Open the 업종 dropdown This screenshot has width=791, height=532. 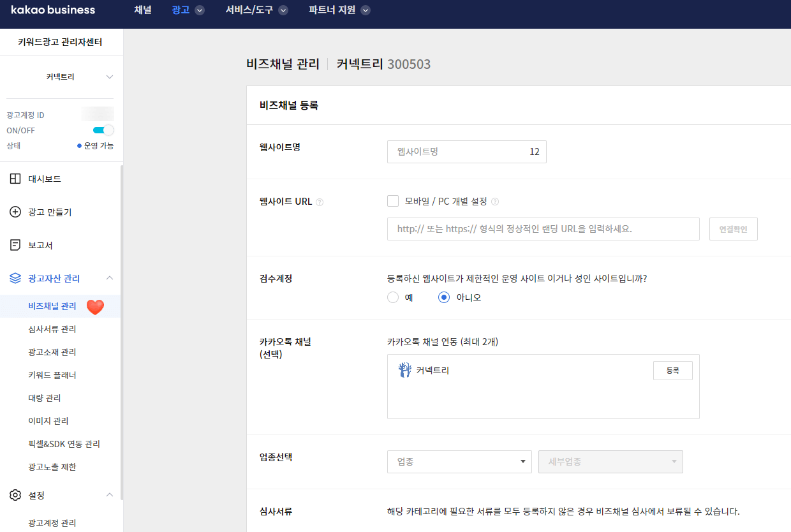tap(459, 462)
